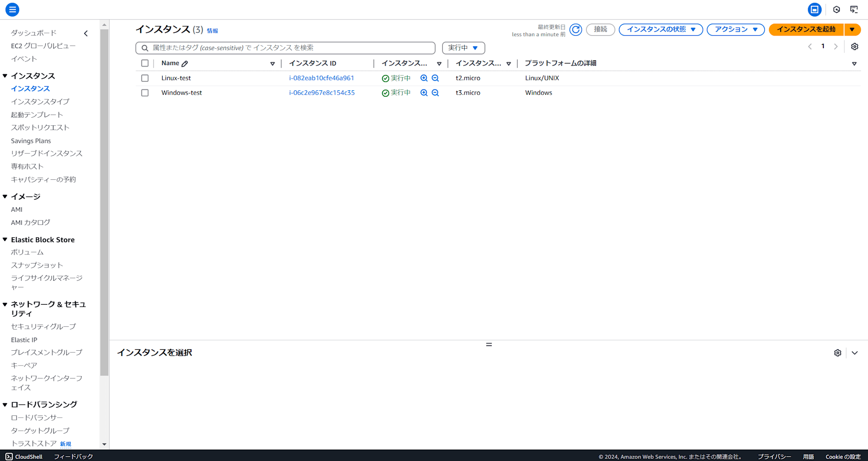Sort by instance type column arrow
This screenshot has width=868, height=461.
509,64
